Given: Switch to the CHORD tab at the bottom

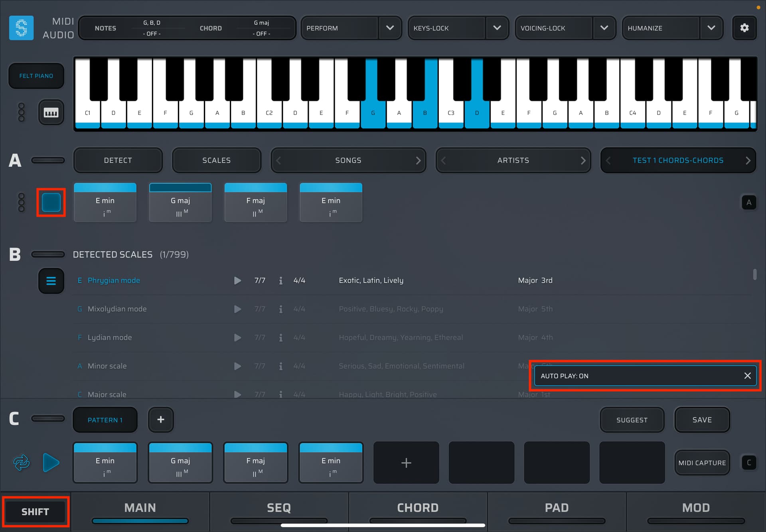Looking at the screenshot, I should (x=418, y=507).
